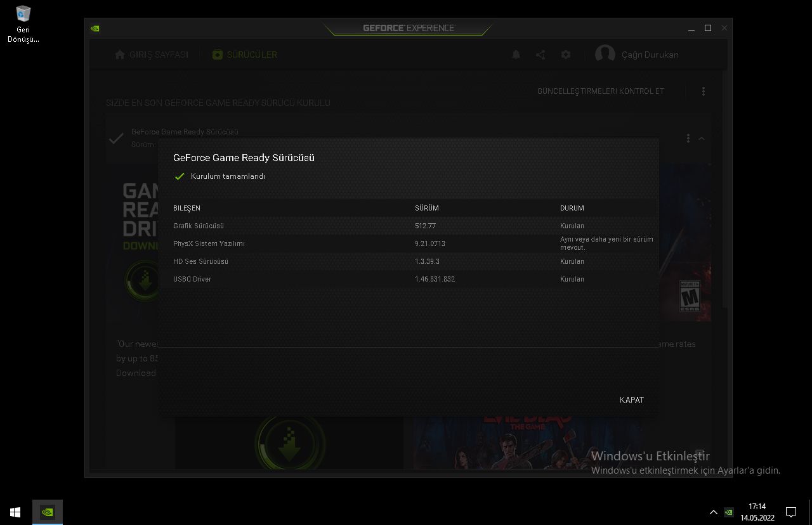
Task: Select the Recycle Bin desktop icon
Action: tap(23, 24)
